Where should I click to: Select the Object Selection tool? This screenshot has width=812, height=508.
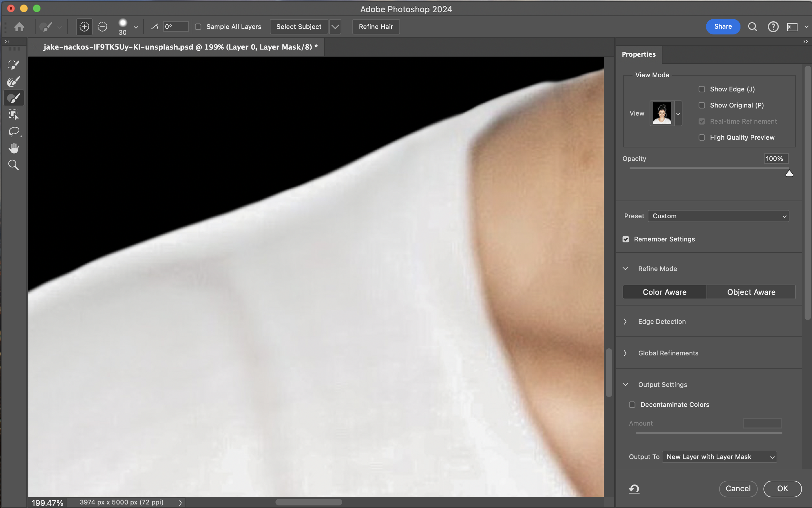click(x=14, y=115)
